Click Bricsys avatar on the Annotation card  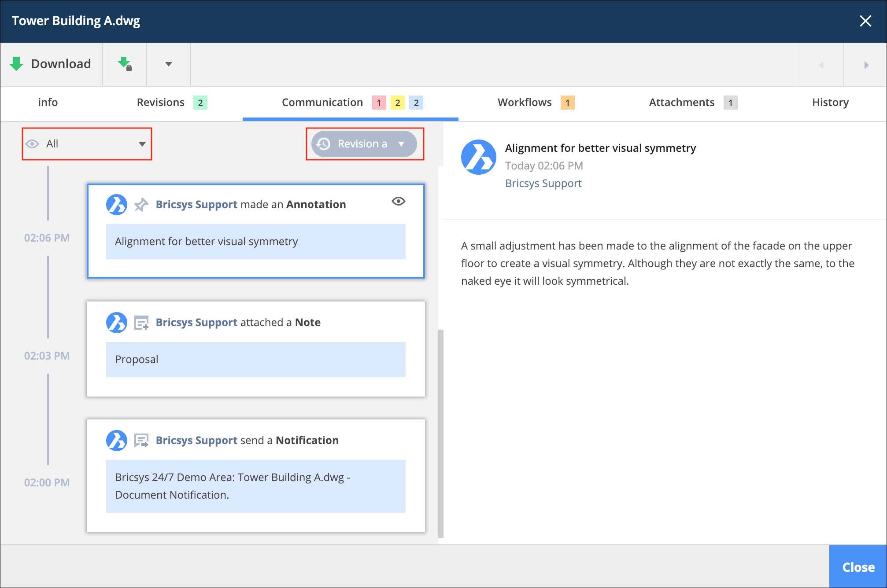pos(117,205)
